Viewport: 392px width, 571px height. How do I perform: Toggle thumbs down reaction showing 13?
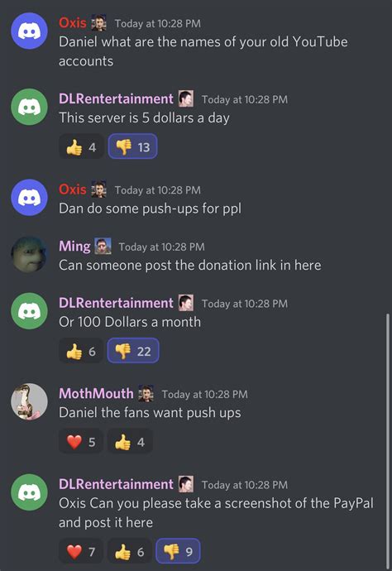[133, 146]
